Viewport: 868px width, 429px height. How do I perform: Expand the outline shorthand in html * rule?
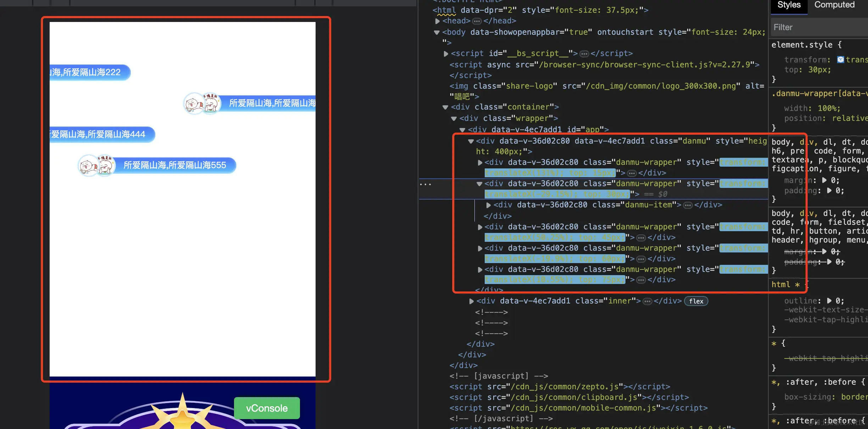point(829,301)
